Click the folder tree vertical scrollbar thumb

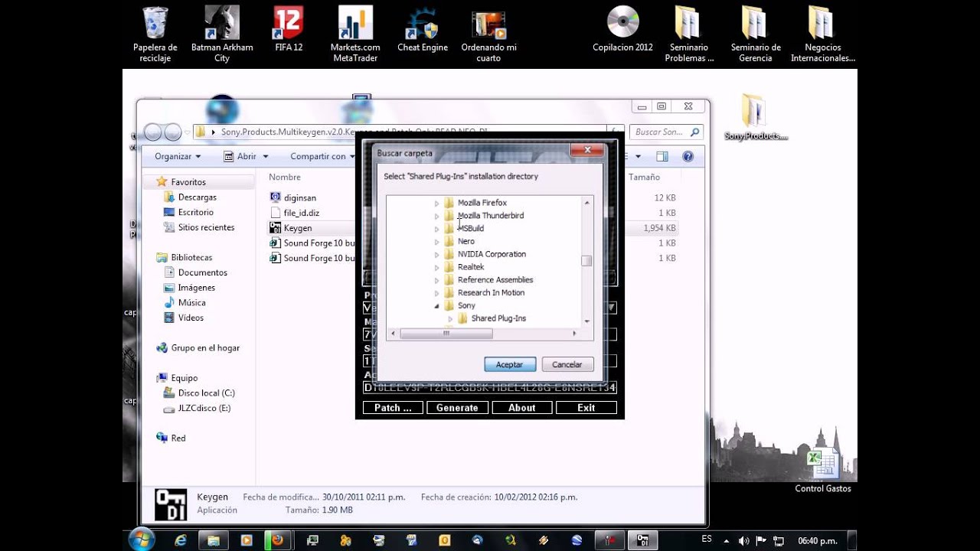587,261
